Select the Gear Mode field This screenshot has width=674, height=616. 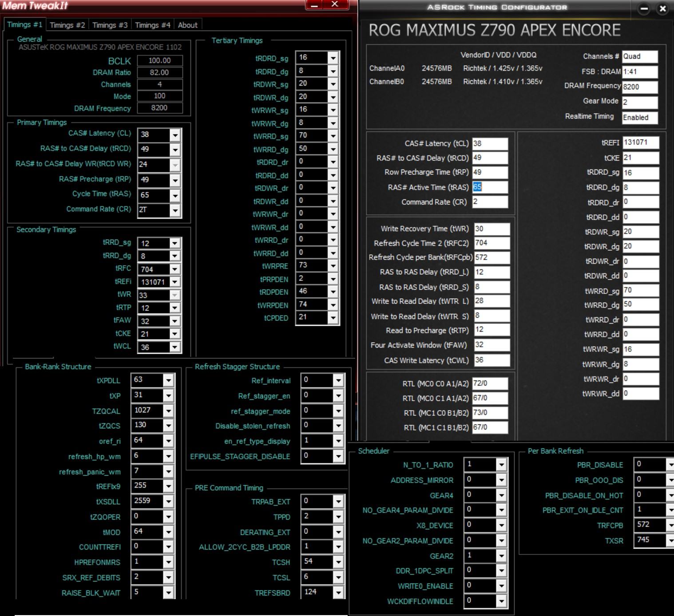(x=640, y=102)
